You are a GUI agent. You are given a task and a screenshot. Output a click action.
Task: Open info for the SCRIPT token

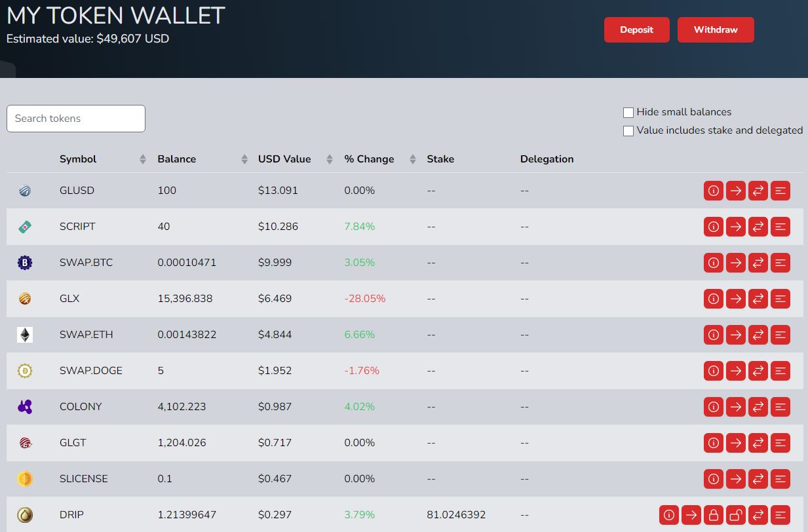click(x=714, y=227)
